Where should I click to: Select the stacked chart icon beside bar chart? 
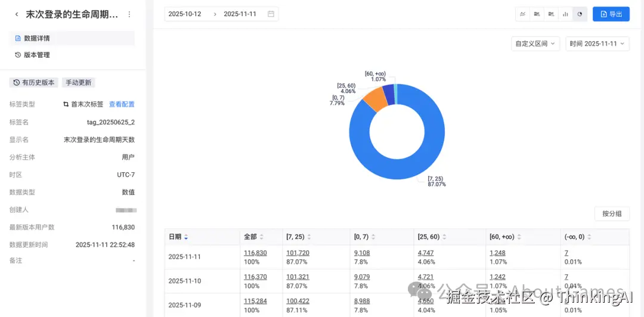(x=551, y=14)
